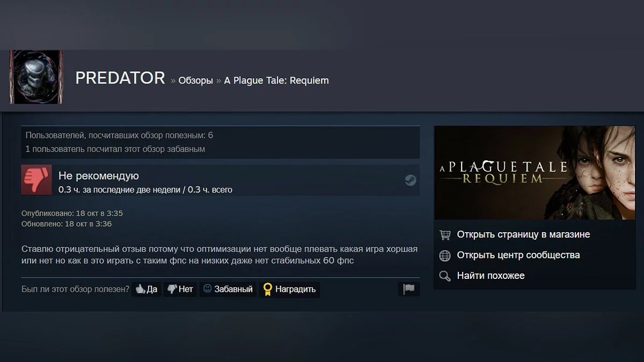Screen dimensions: 644x362
Task: Go to Обзоры breadcrumb link
Action: 195,80
